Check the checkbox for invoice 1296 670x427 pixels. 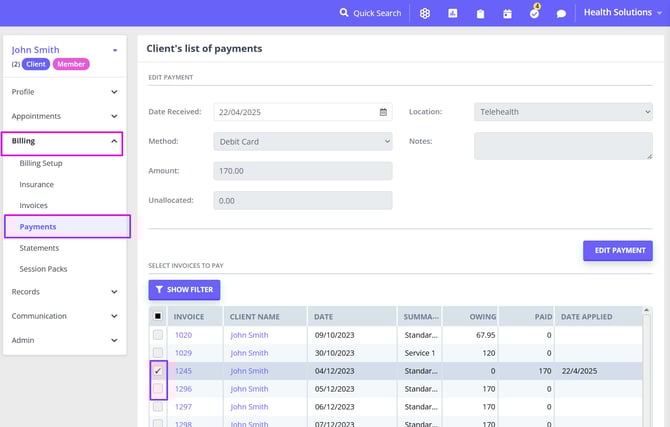158,389
